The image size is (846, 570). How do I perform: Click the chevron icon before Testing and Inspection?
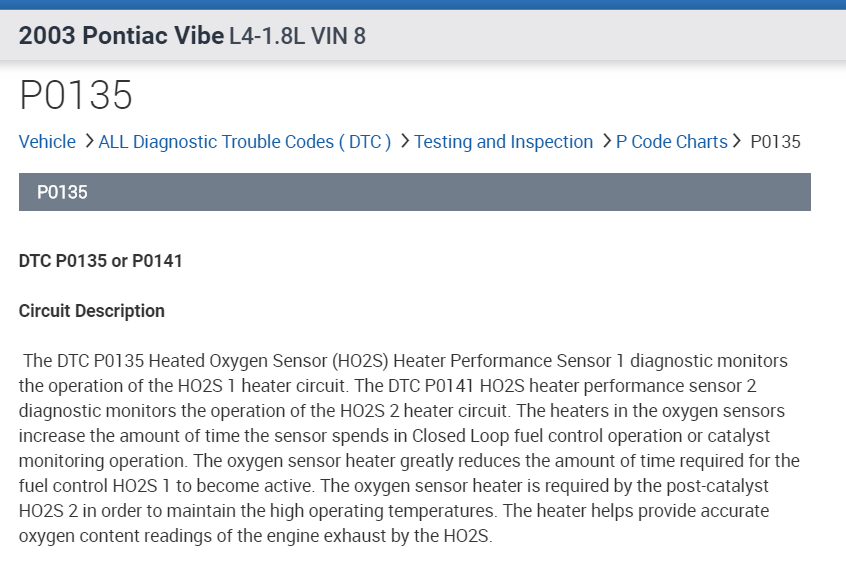(405, 141)
